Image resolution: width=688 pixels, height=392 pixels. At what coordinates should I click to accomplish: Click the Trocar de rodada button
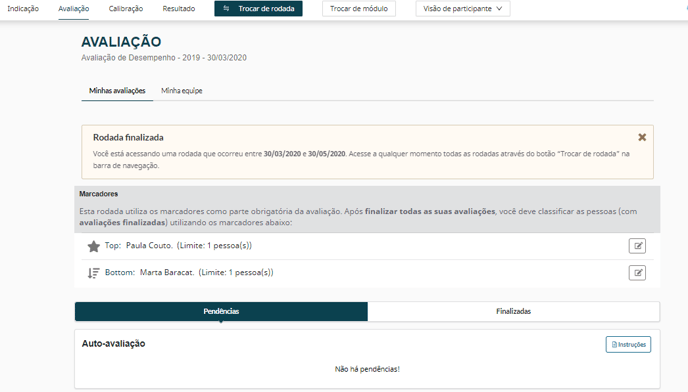(258, 9)
